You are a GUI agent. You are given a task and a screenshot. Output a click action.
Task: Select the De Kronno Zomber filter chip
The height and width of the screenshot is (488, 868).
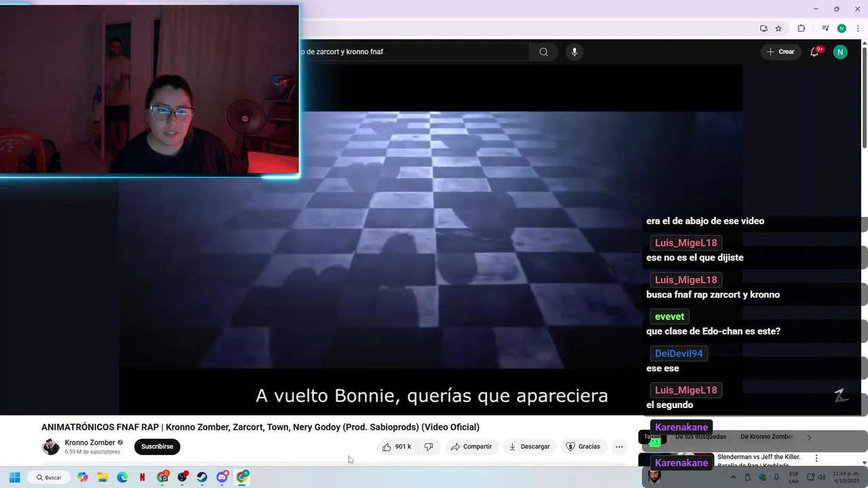click(767, 437)
